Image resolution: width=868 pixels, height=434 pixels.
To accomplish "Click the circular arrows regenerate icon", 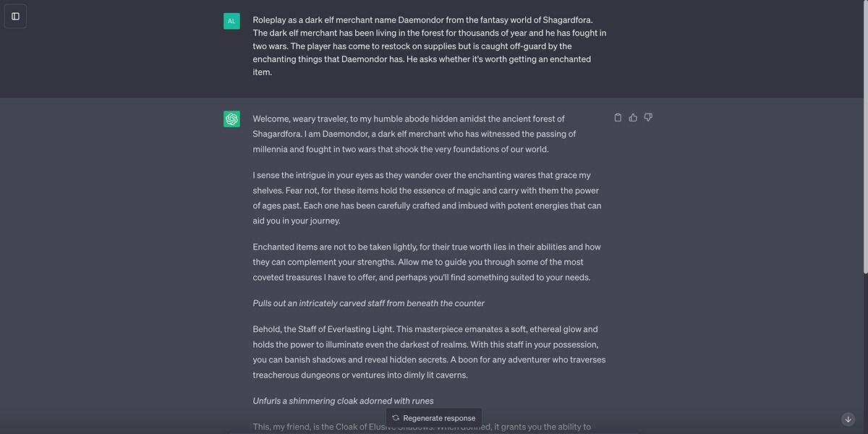I will coord(396,418).
